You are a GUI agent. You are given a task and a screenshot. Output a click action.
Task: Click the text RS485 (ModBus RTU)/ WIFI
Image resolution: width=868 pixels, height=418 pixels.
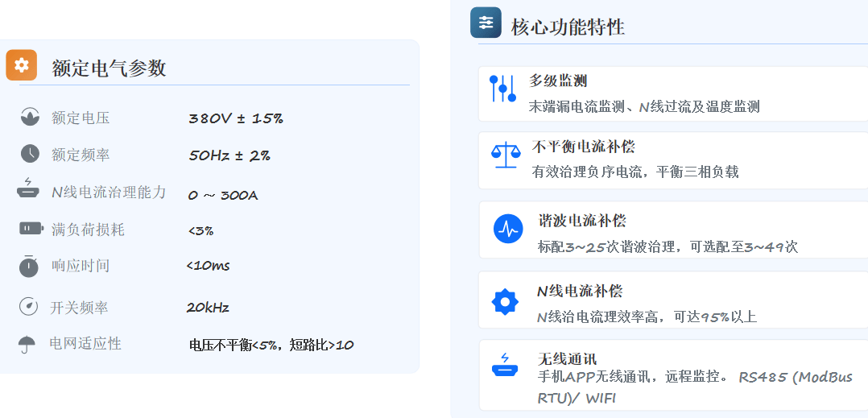(695, 387)
